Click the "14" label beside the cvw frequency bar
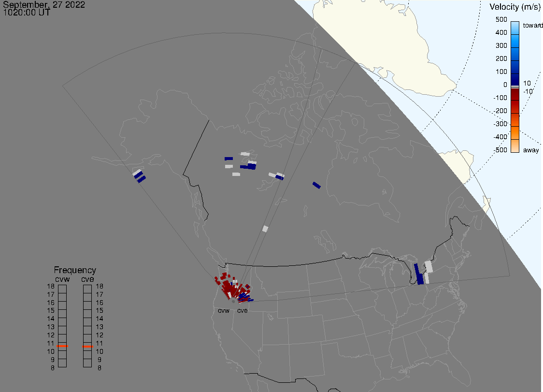The width and height of the screenshot is (543, 392). pyautogui.click(x=51, y=319)
